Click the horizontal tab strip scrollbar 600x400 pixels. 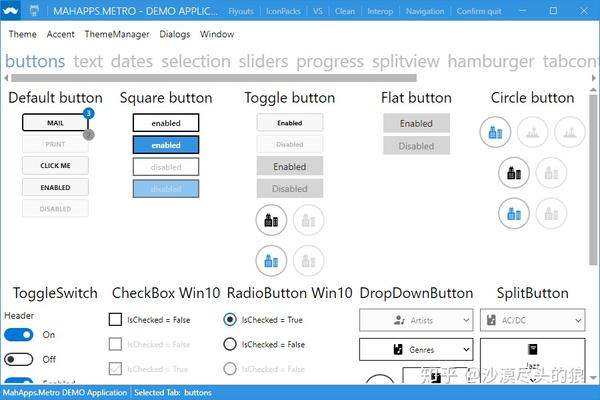click(x=214, y=78)
